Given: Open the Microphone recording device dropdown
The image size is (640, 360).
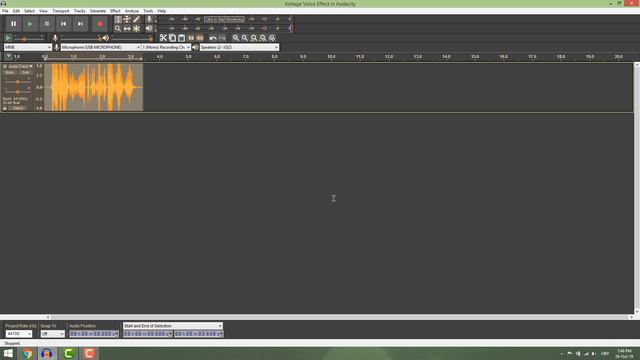Looking at the screenshot, I should 101,47.
